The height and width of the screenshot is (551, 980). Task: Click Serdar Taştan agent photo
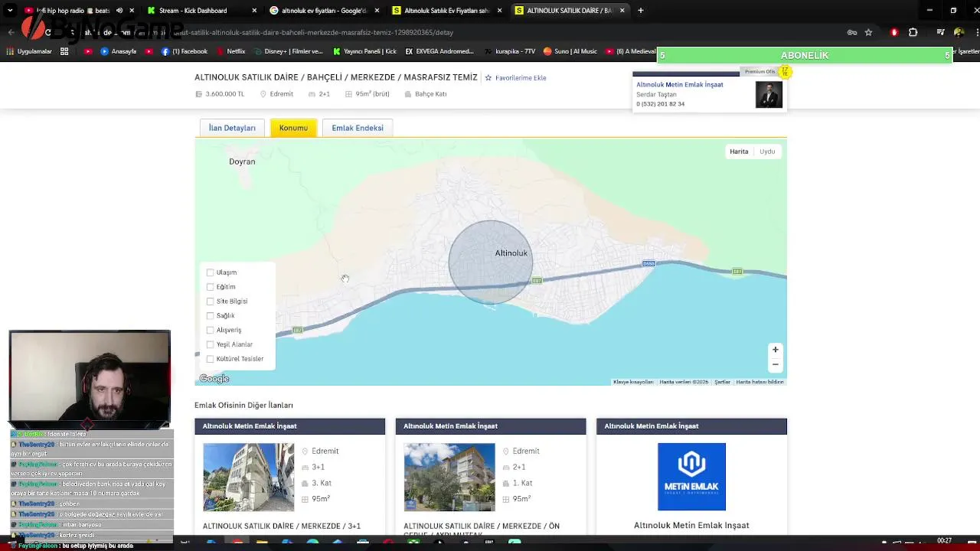pos(769,94)
